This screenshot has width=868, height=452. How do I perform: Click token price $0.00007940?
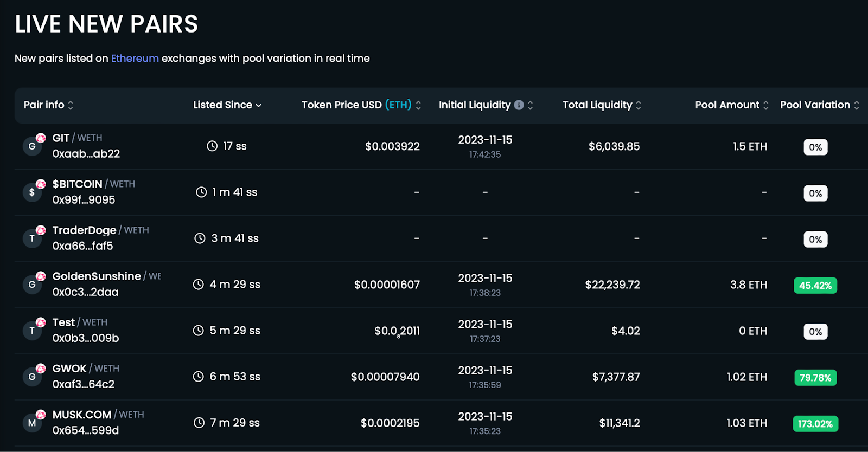[385, 377]
